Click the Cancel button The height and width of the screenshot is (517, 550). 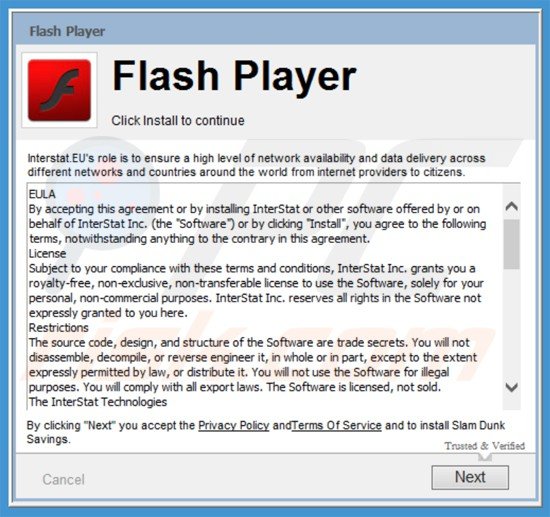point(63,479)
